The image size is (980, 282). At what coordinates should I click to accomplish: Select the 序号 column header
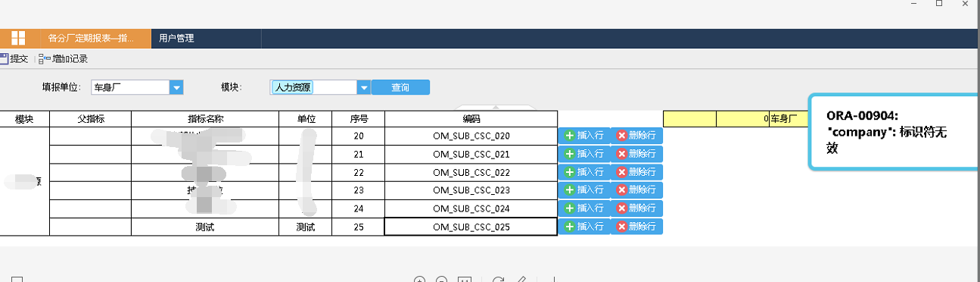pos(358,119)
